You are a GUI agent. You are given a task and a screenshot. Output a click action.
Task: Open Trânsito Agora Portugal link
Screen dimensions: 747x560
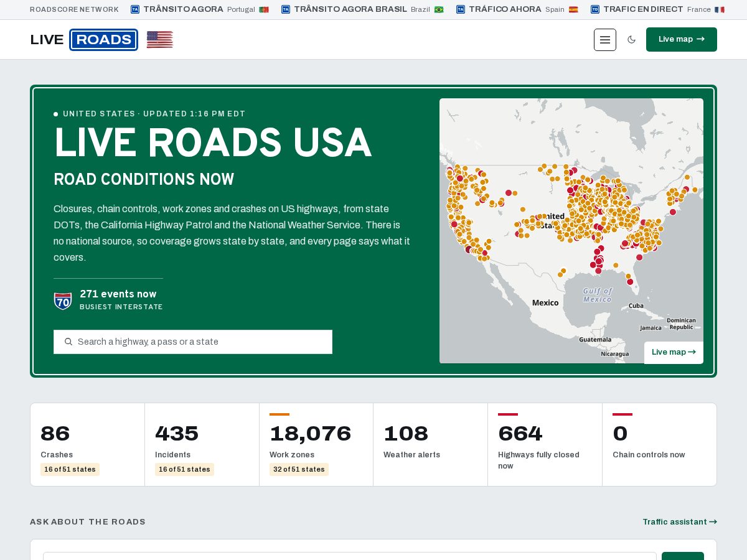coord(199,9)
